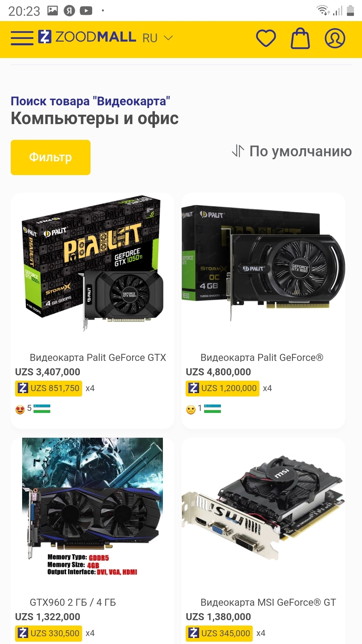Open the GTX960 2 ГБ / 4 ГБ title
Image resolution: width=362 pixels, height=644 pixels.
click(73, 602)
